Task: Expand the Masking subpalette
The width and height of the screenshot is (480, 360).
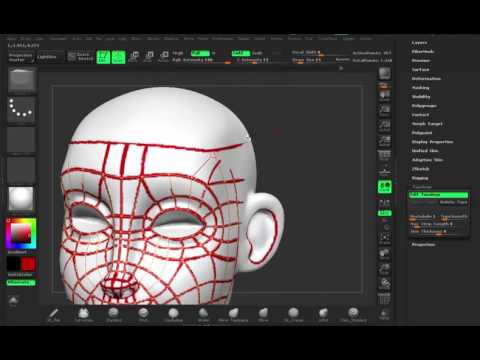Action: coord(421,88)
